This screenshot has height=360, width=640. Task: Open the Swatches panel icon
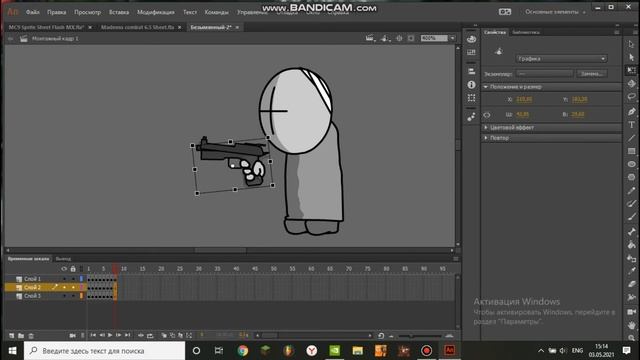tap(471, 52)
